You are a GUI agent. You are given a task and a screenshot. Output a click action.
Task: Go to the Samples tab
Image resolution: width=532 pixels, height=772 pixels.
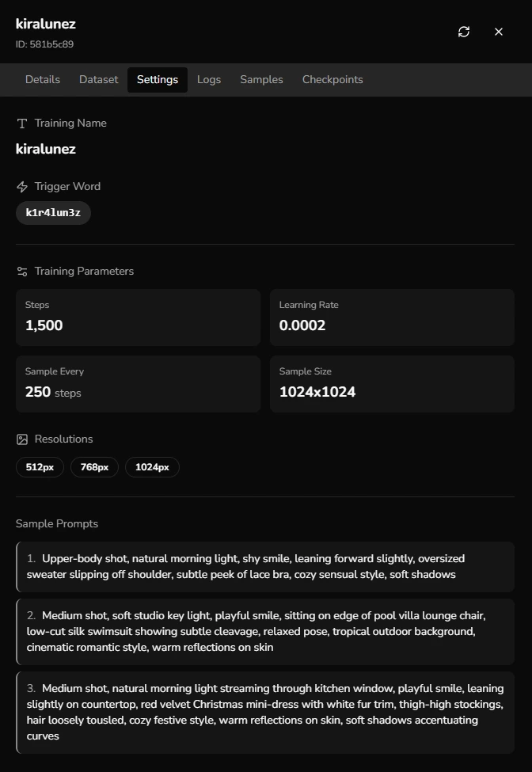[261, 80]
